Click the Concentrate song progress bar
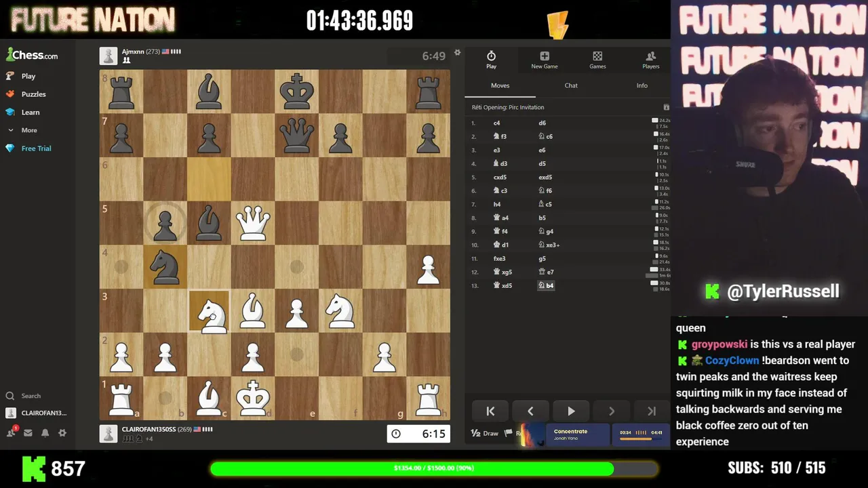 635,439
